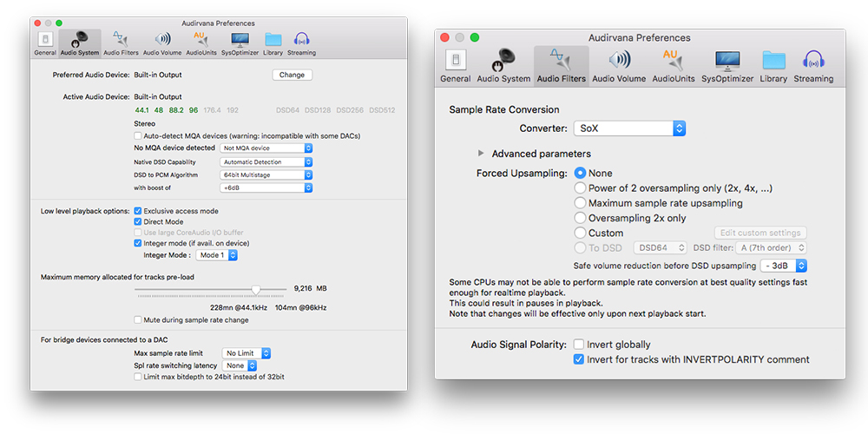Screen dimensions: 868x434
Task: Close the left Preferences window
Action: pos(37,23)
